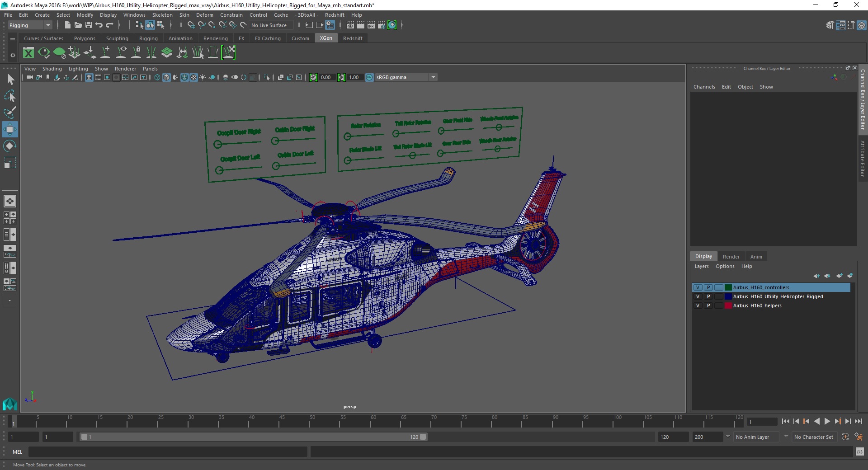
Task: Click the XGen add guide icon
Action: pyautogui.click(x=105, y=53)
